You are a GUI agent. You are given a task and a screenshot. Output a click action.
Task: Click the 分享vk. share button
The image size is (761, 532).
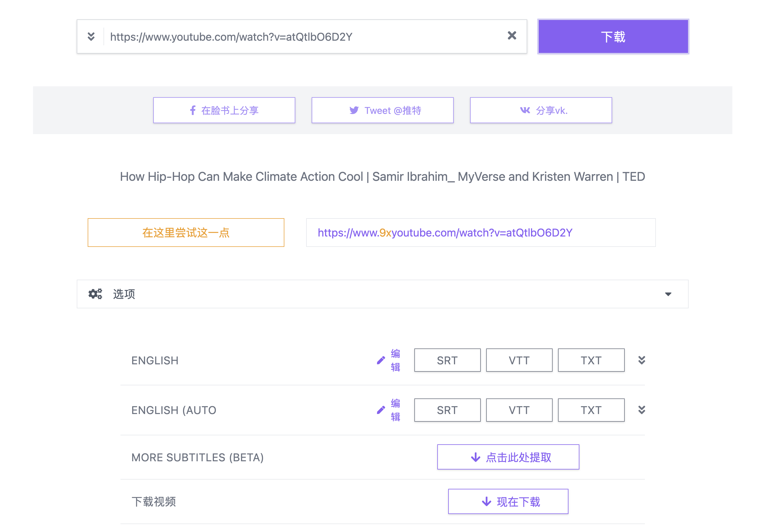click(541, 110)
